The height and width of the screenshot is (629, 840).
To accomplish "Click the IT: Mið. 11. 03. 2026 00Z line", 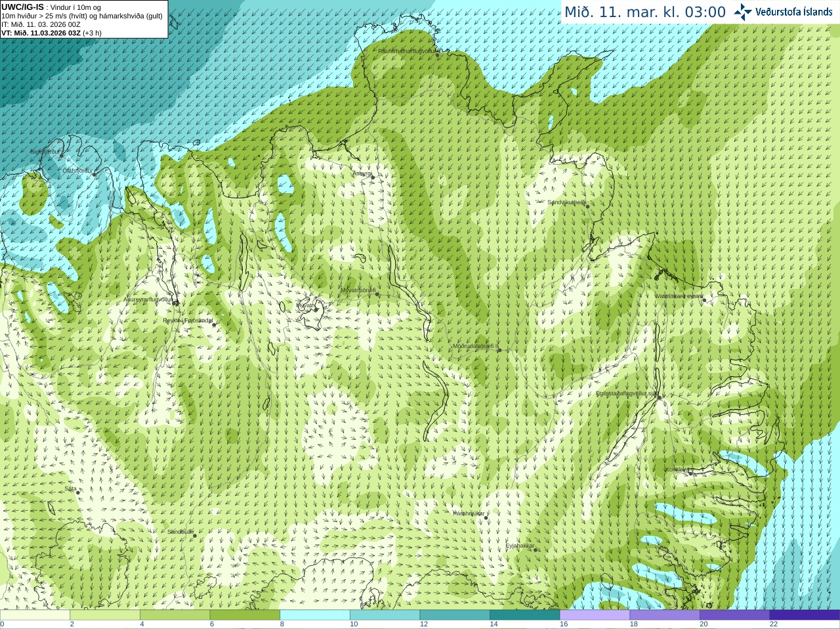I will [x=41, y=24].
